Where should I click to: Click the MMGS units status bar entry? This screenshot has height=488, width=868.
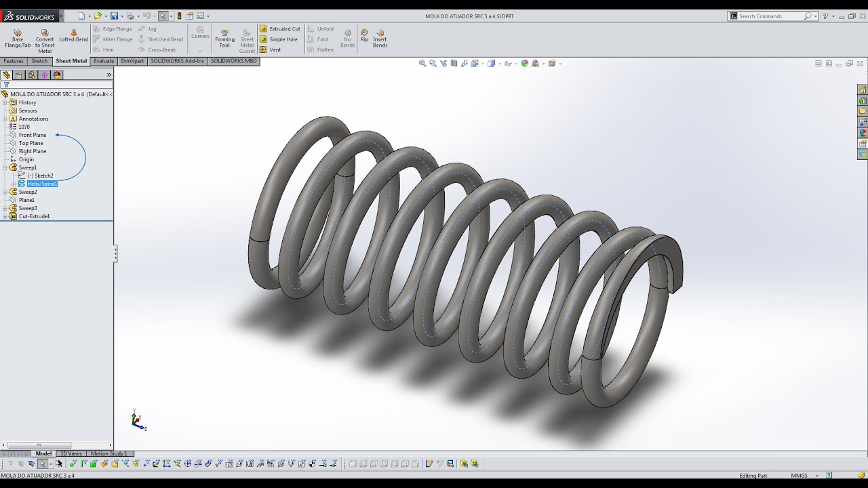click(x=798, y=476)
